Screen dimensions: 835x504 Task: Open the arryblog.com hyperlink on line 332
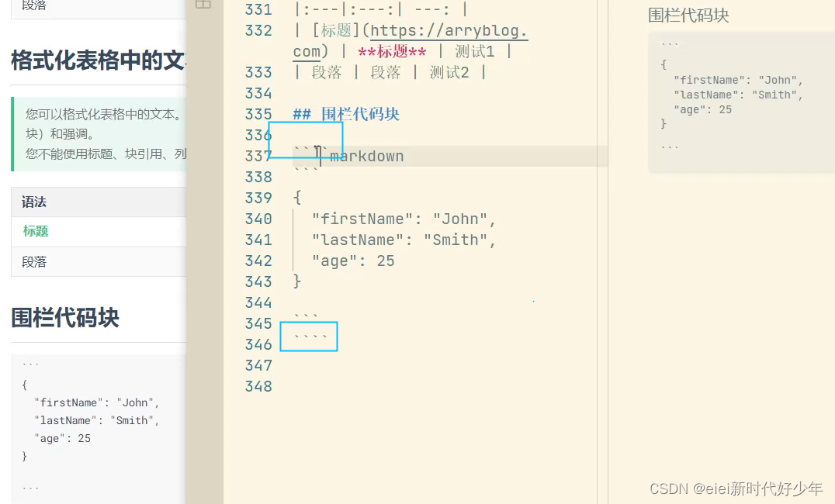coord(449,30)
